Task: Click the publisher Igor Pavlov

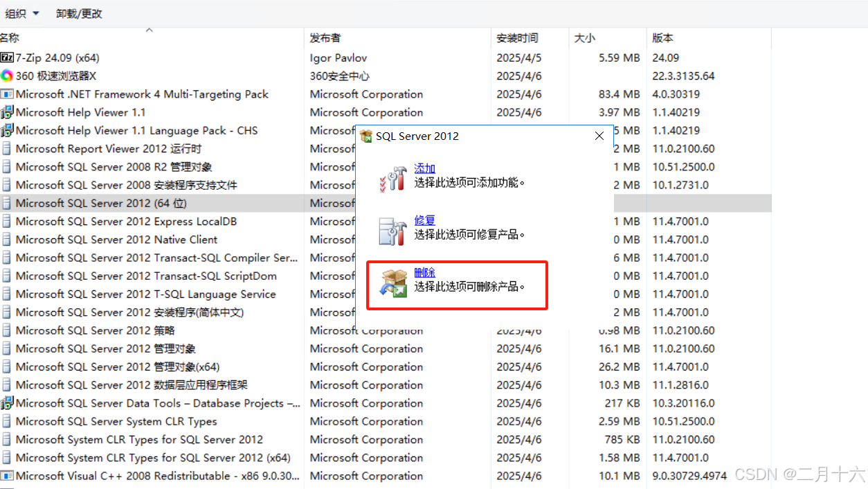Action: point(338,58)
